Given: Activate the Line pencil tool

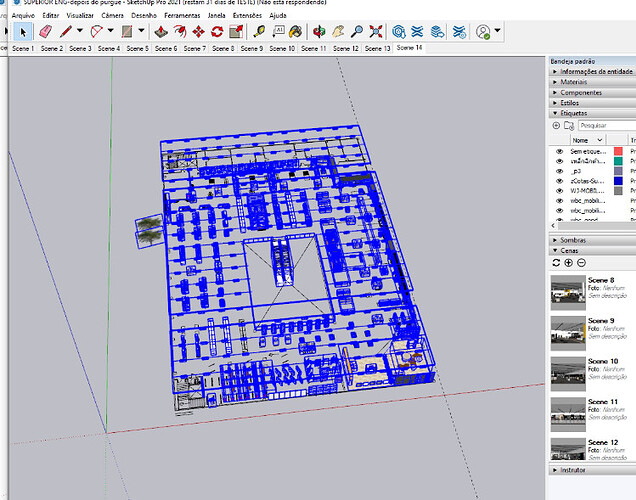Looking at the screenshot, I should tap(66, 32).
